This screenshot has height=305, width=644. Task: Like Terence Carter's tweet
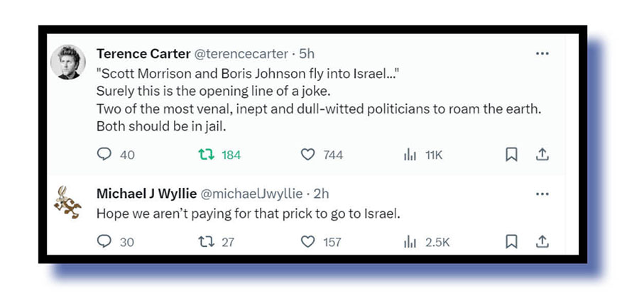pyautogui.click(x=307, y=155)
